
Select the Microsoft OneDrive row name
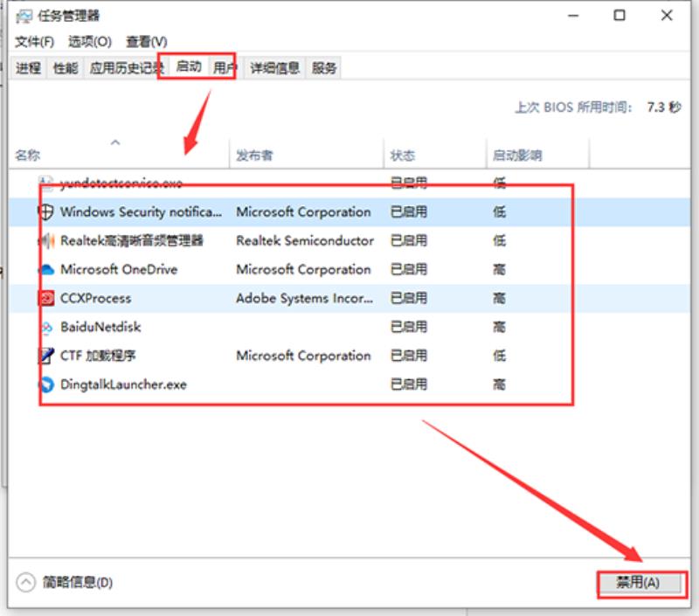click(x=119, y=270)
